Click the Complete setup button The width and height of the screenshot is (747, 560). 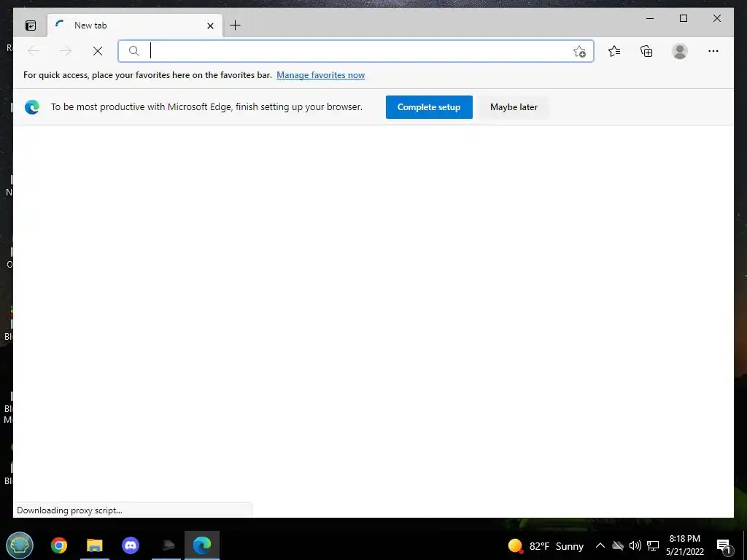coord(429,107)
